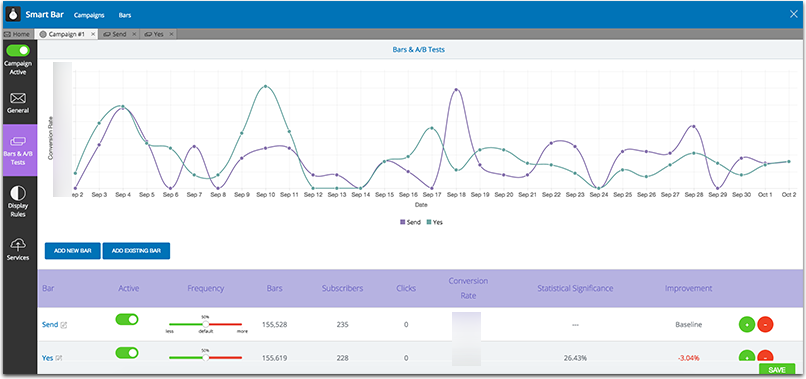
Task: Click edit icon next to Send
Action: pos(64,325)
